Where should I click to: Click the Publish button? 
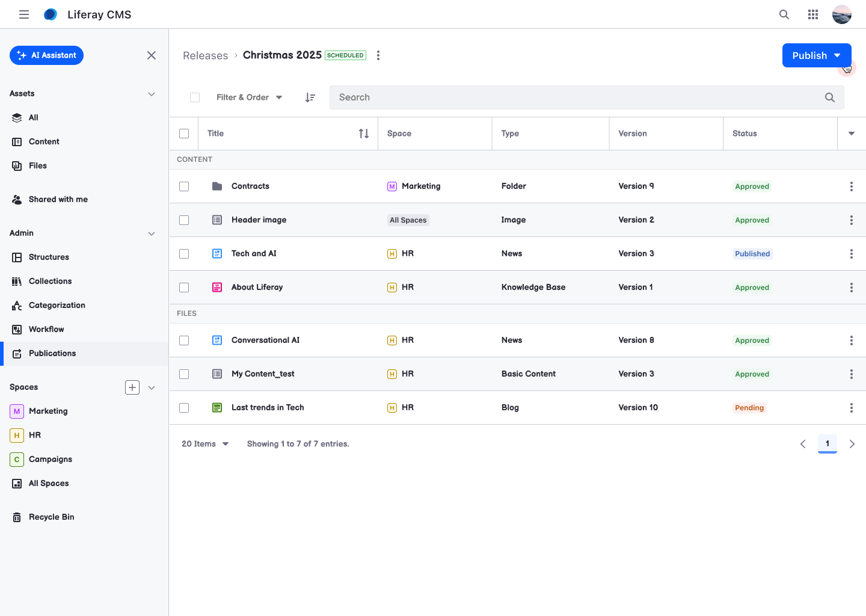809,55
